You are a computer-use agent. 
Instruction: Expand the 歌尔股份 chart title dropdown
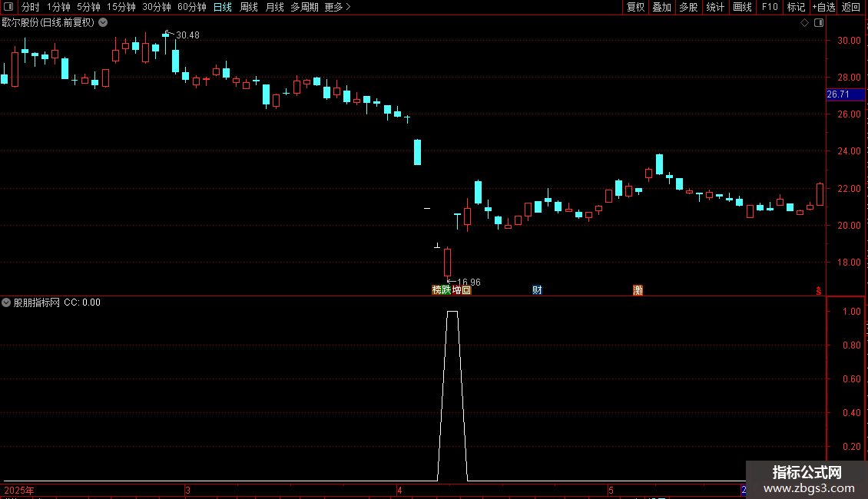(103, 23)
